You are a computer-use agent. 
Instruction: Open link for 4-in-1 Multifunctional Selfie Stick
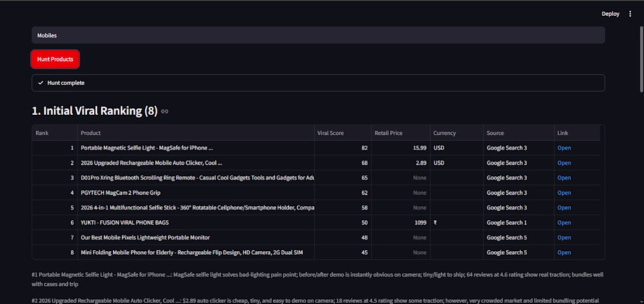point(564,207)
